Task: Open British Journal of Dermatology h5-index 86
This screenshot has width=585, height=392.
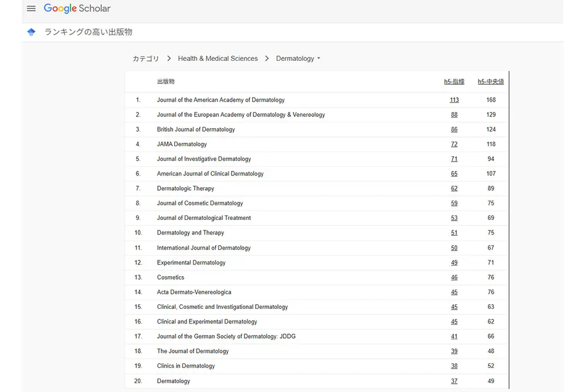Action: point(454,129)
